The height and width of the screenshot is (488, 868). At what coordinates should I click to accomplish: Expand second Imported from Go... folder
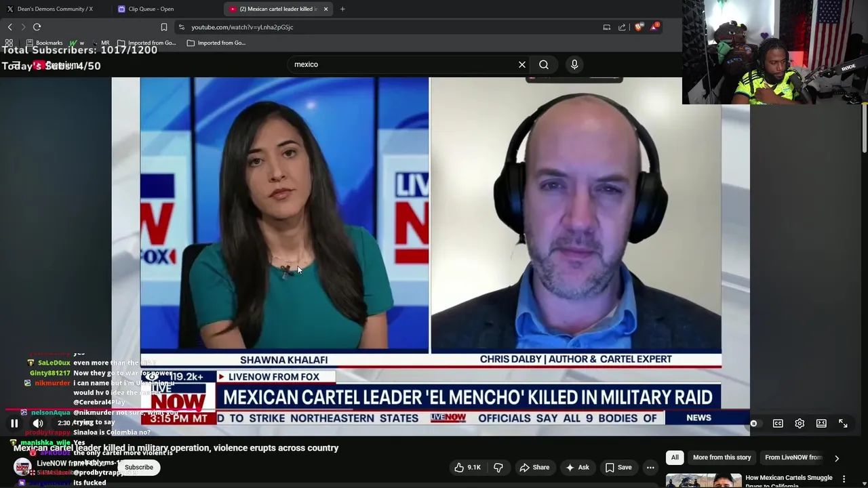[x=216, y=43]
